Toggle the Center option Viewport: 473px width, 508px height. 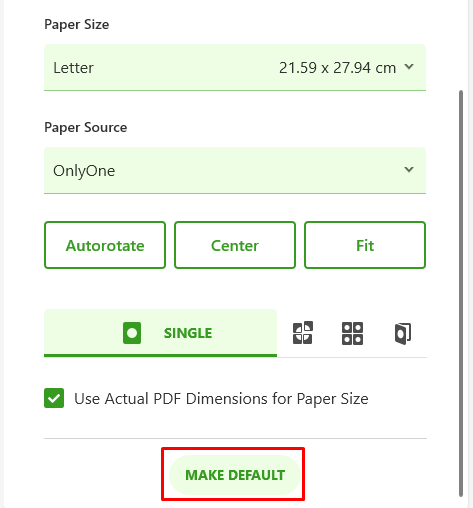[235, 245]
